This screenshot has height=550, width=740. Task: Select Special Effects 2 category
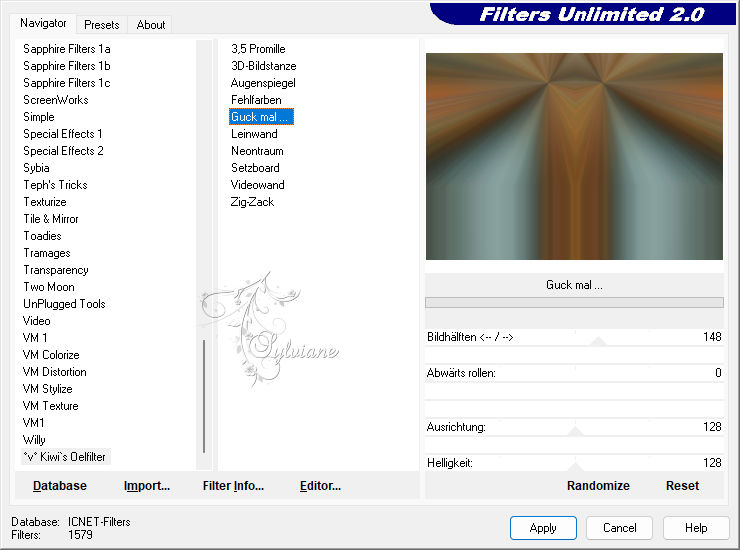click(x=63, y=151)
